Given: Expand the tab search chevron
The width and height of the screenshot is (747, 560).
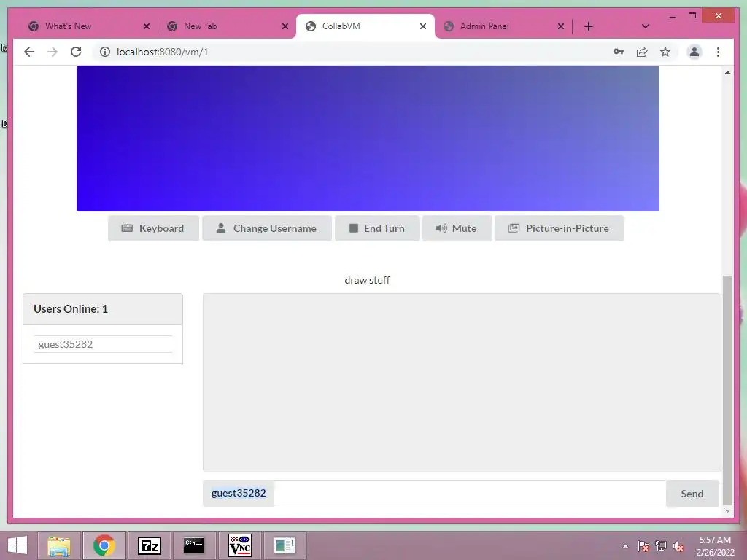Looking at the screenshot, I should click(x=645, y=26).
